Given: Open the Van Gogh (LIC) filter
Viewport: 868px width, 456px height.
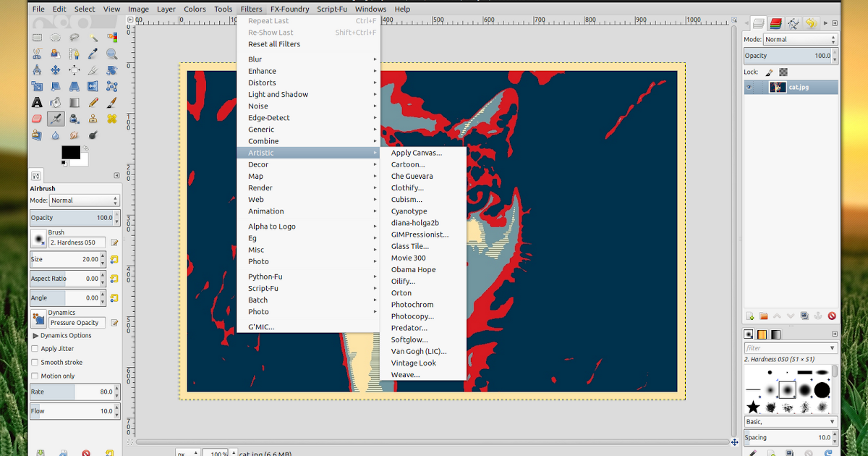Looking at the screenshot, I should (x=419, y=351).
